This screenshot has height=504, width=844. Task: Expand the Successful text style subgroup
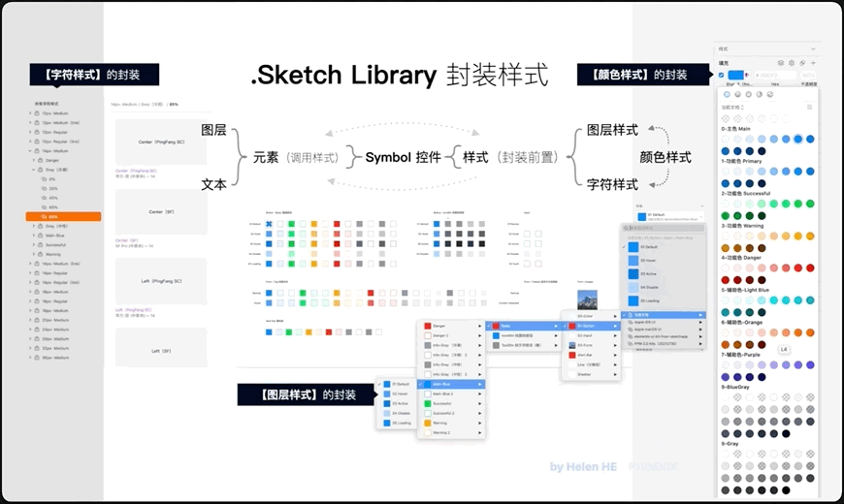coord(33,245)
